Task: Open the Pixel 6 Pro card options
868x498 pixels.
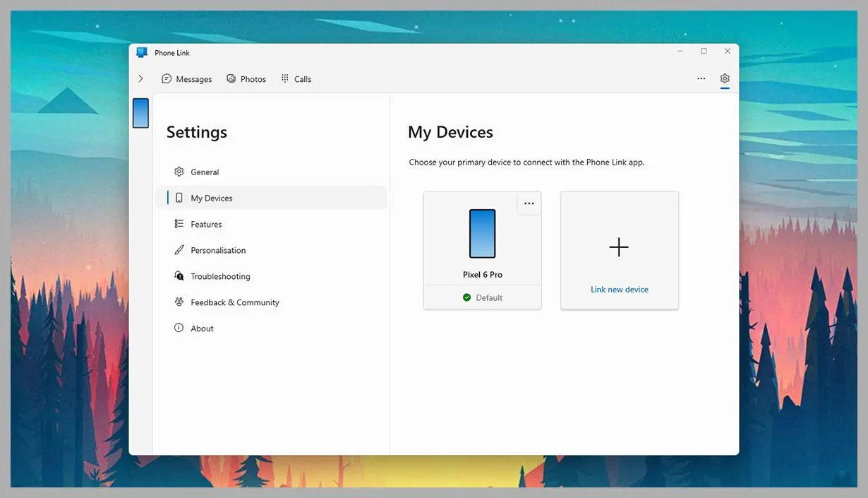Action: click(x=529, y=203)
